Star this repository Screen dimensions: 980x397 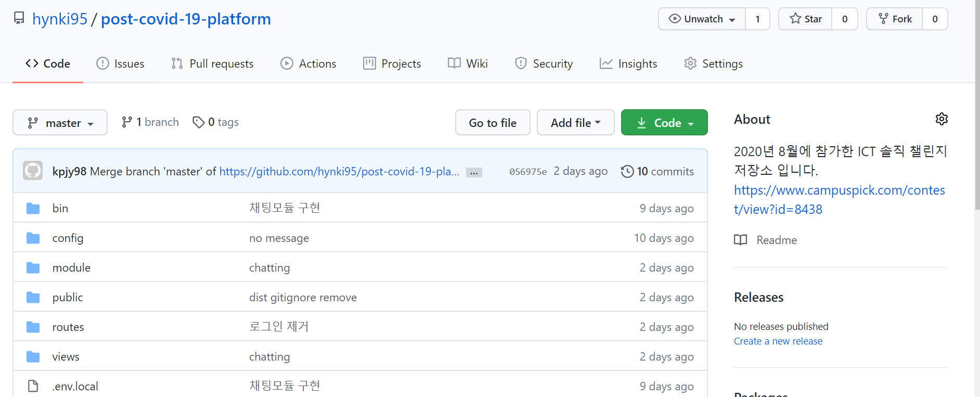(805, 19)
